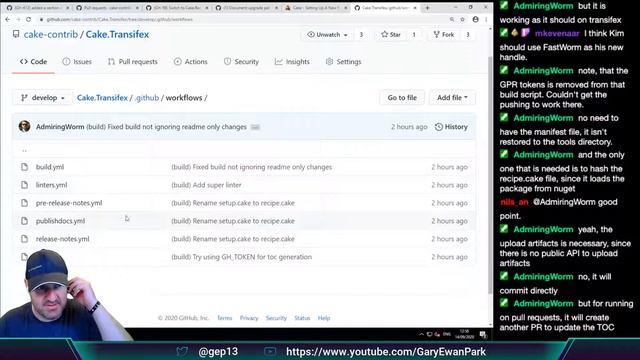
Task: Open AdmiringWorm author link in commit bar
Action: coord(60,127)
